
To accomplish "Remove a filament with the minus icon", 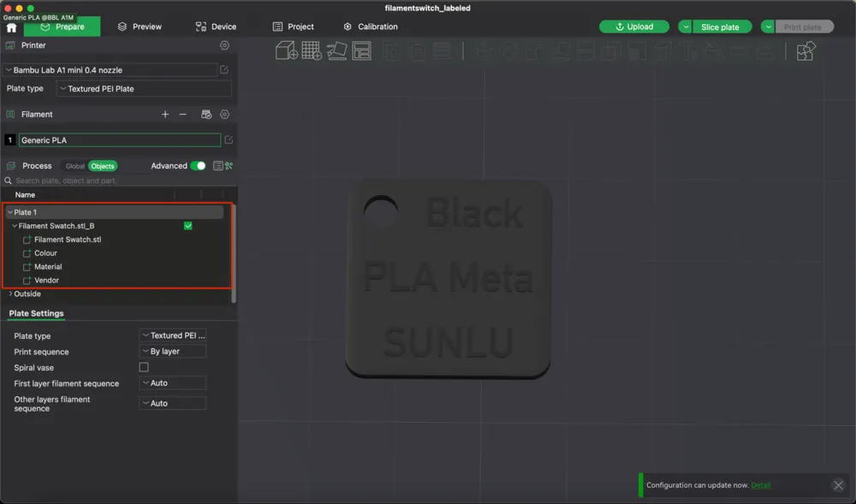I will pyautogui.click(x=183, y=114).
